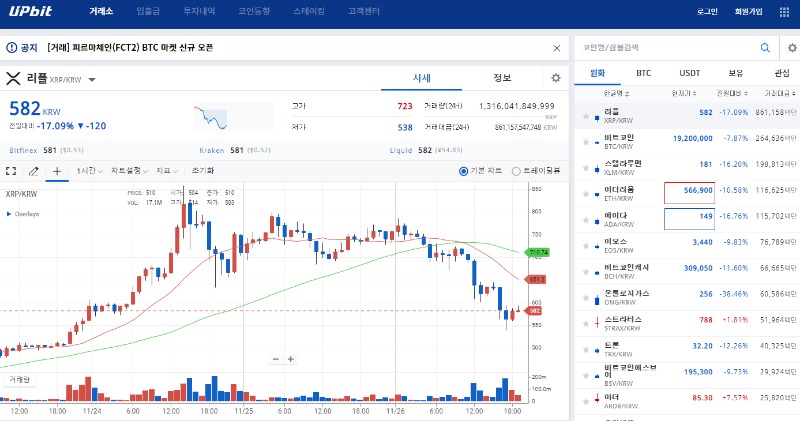This screenshot has width=800, height=421.
Task: Close the notice banner
Action: pos(557,48)
